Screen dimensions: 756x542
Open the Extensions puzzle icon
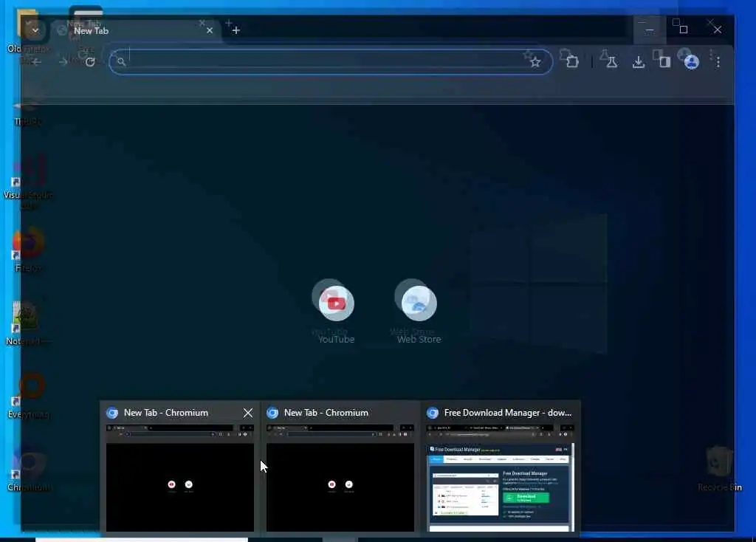572,62
